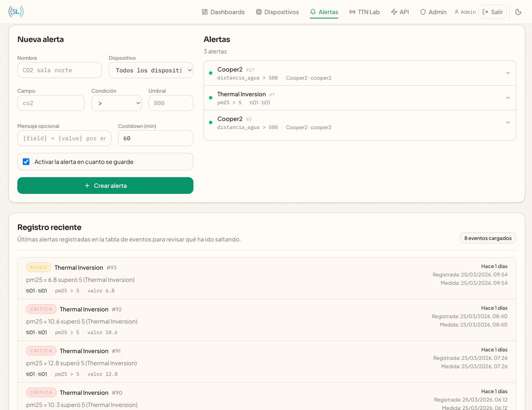This screenshot has width=532, height=410.
Task: Open the Dispositivo dropdown
Action: pyautogui.click(x=151, y=70)
